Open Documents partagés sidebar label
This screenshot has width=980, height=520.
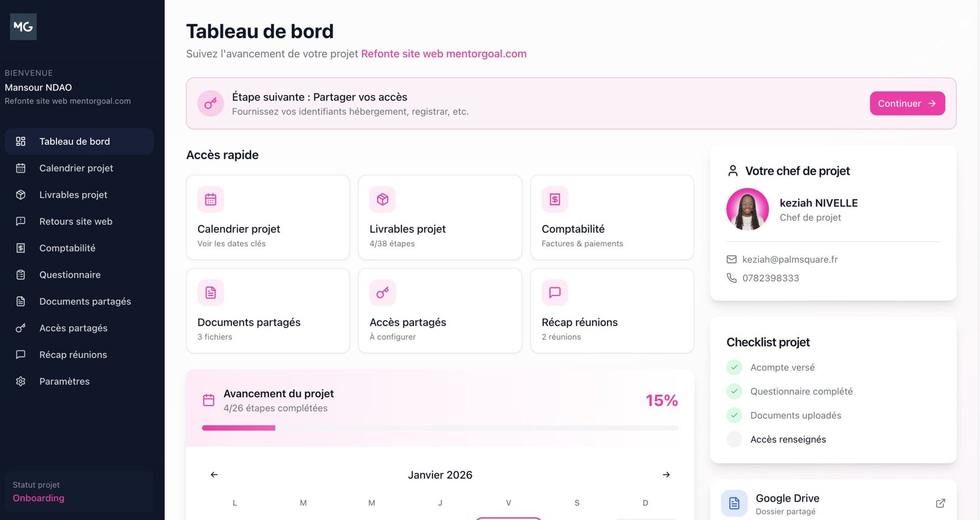pos(85,301)
